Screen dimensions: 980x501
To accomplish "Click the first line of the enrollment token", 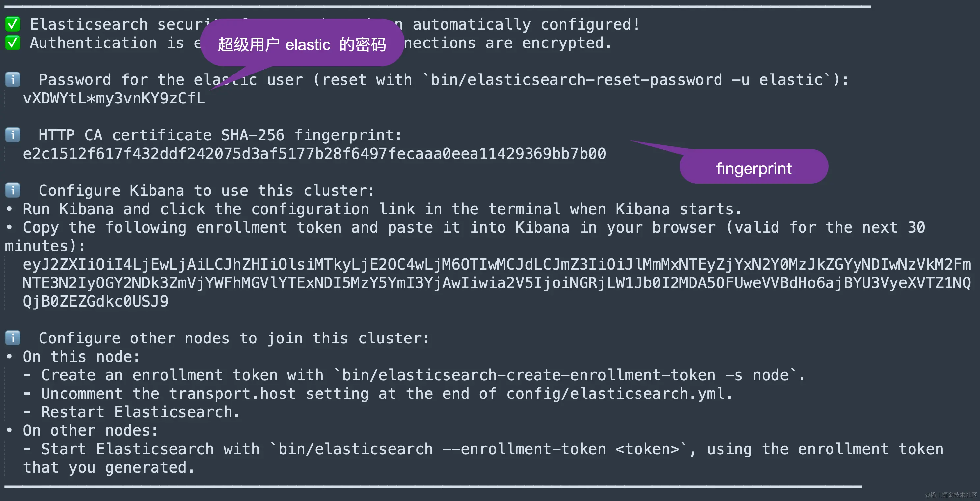I will click(497, 265).
